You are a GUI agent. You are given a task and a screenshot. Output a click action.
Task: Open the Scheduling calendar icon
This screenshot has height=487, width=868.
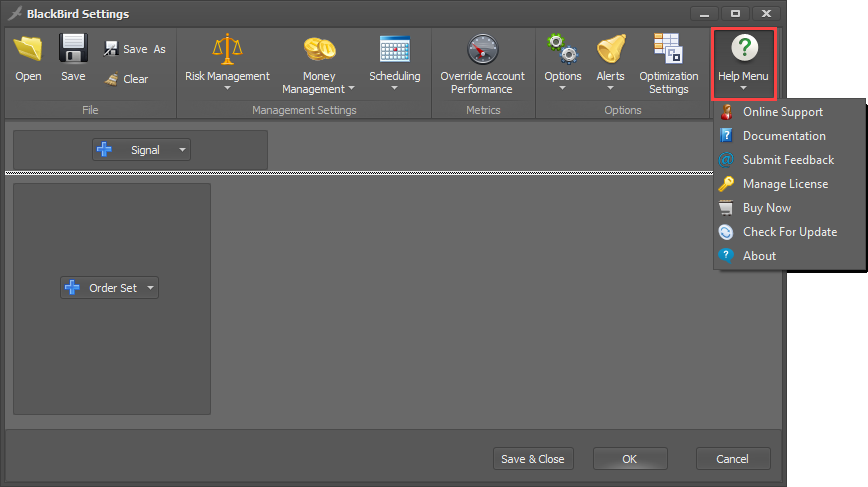point(395,49)
